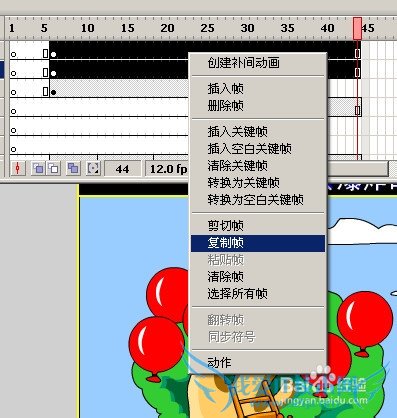Click center frame timeline icon

18,168
